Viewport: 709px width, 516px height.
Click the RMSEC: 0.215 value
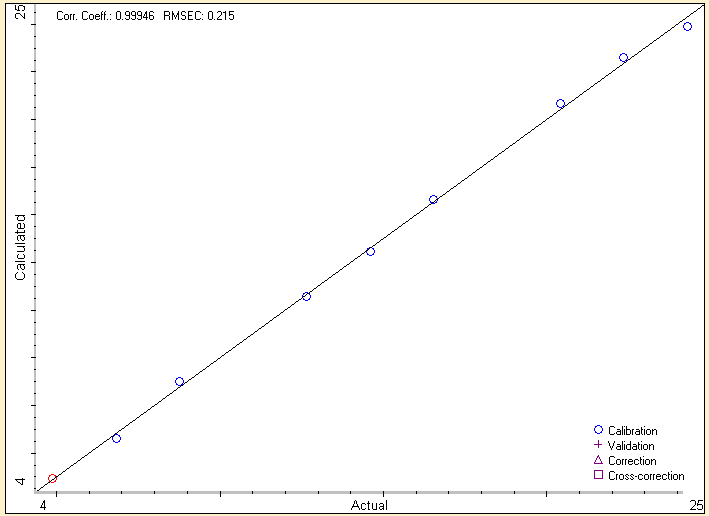tap(199, 16)
